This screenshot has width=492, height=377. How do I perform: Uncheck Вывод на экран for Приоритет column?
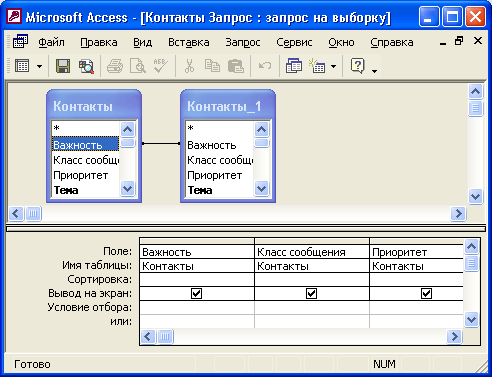coord(426,294)
